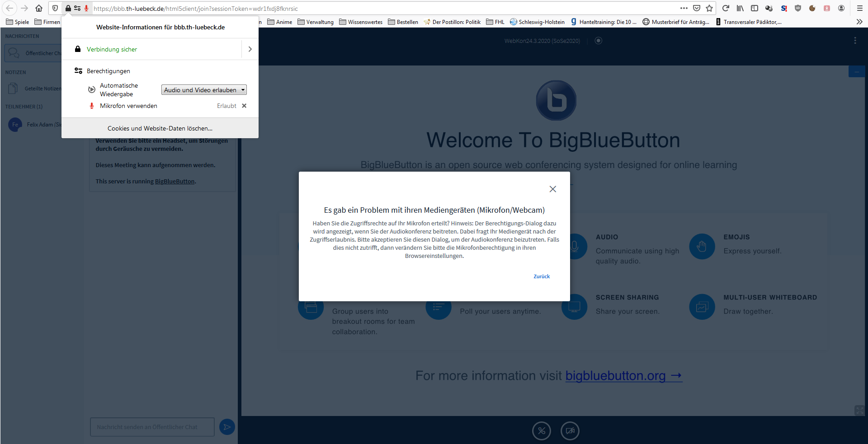Send chat message with the arrow button

[x=227, y=427]
